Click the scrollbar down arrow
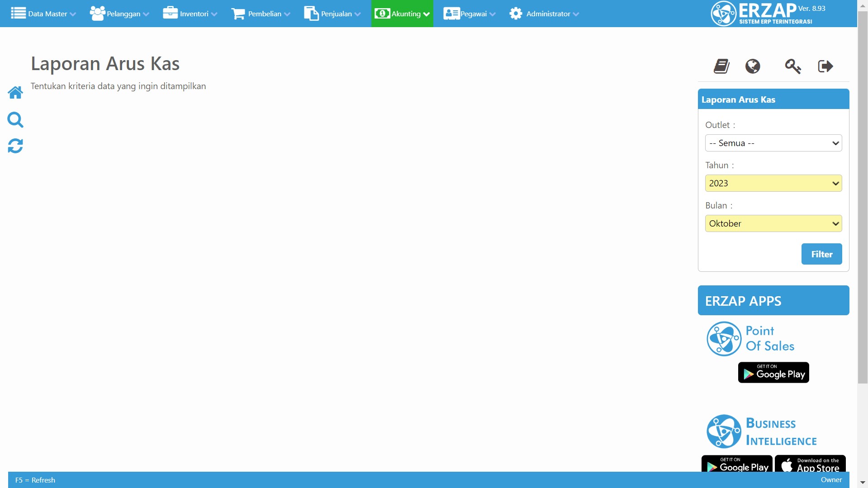 pyautogui.click(x=863, y=483)
